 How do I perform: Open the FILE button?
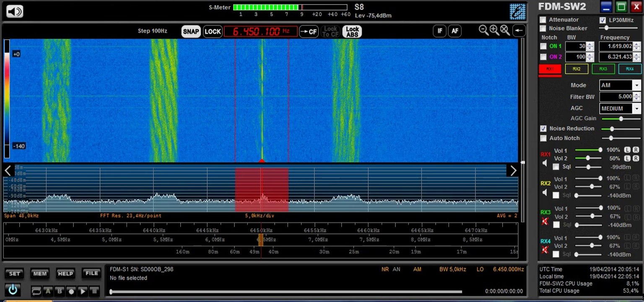click(x=91, y=273)
